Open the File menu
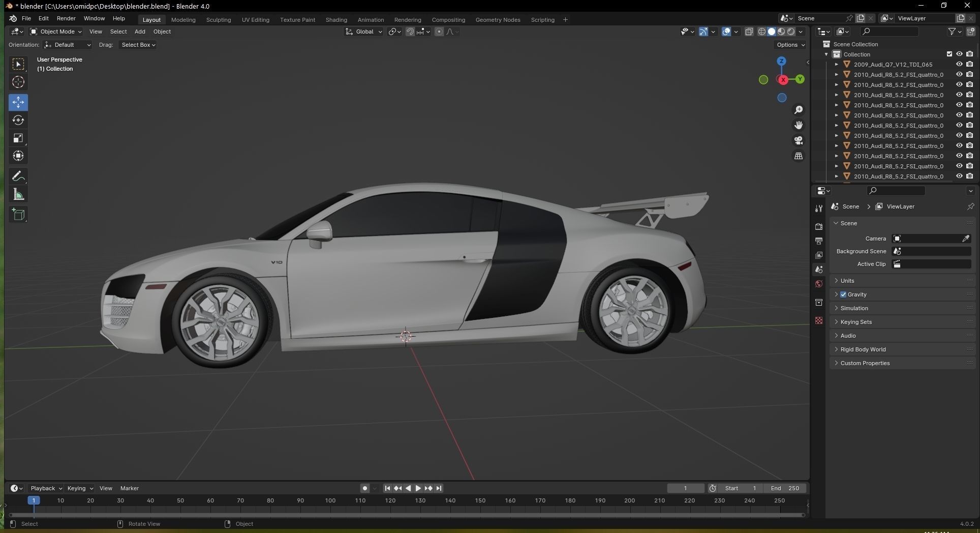980x533 pixels. (26, 18)
